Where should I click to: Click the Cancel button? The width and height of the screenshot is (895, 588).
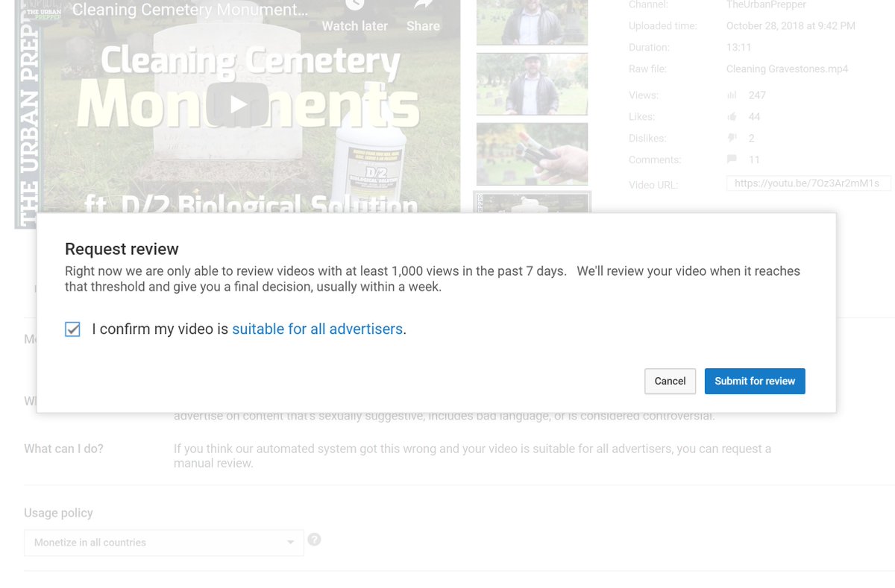tap(670, 381)
